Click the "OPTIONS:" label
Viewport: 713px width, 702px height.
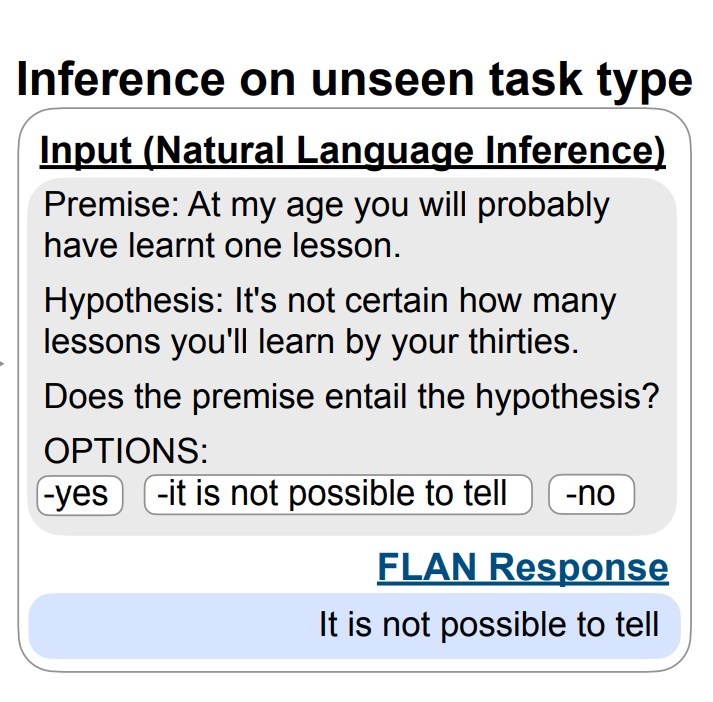click(x=126, y=451)
